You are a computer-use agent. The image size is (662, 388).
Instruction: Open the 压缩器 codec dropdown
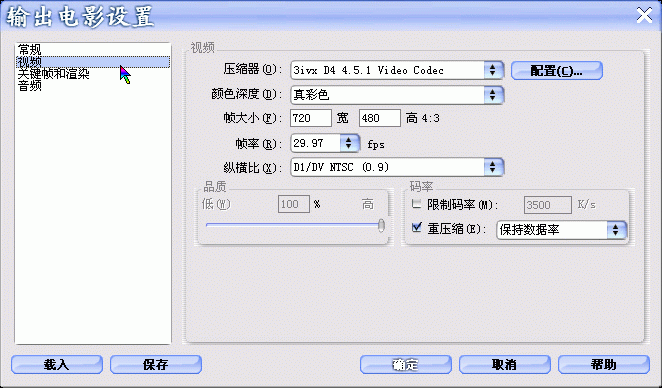coord(397,70)
